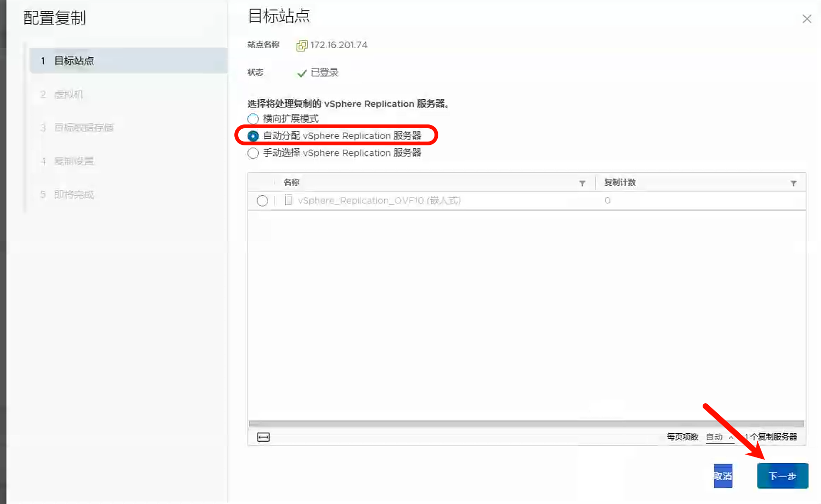The width and height of the screenshot is (821, 504).
Task: Click the 下一步 button
Action: tap(782, 476)
